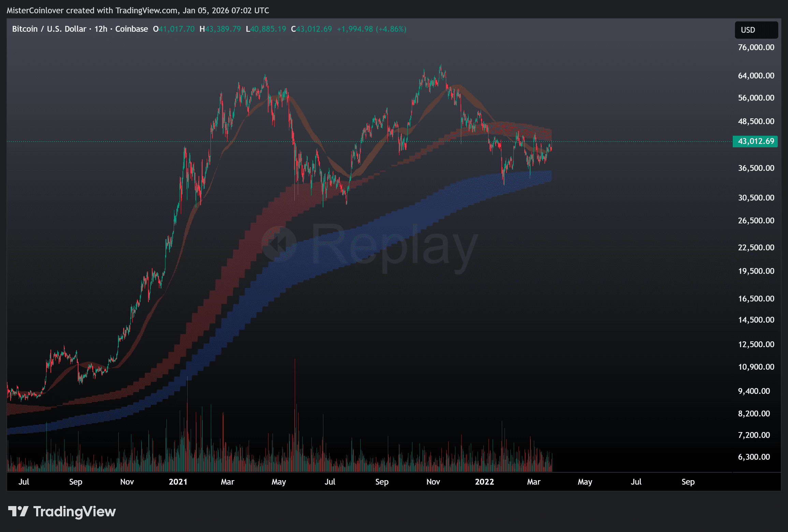The image size is (788, 532).
Task: Click the 76,000.00 price axis label
Action: 756,47
